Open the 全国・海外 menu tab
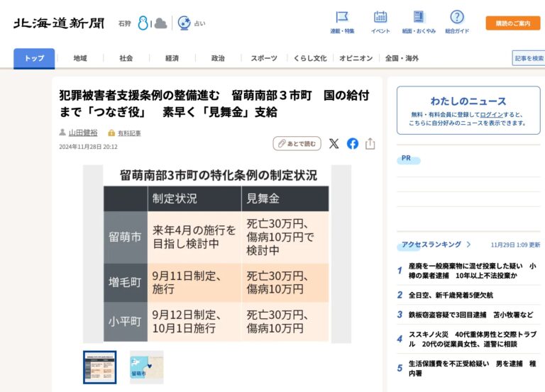 (402, 58)
